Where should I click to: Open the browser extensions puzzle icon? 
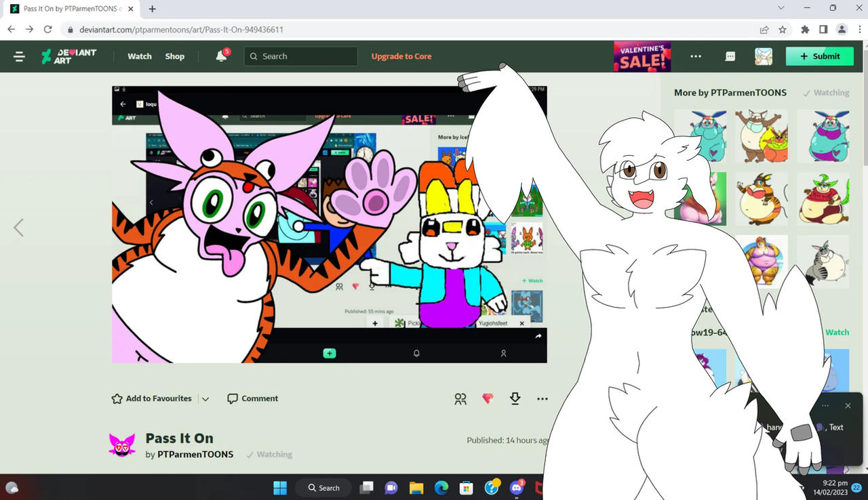point(805,30)
